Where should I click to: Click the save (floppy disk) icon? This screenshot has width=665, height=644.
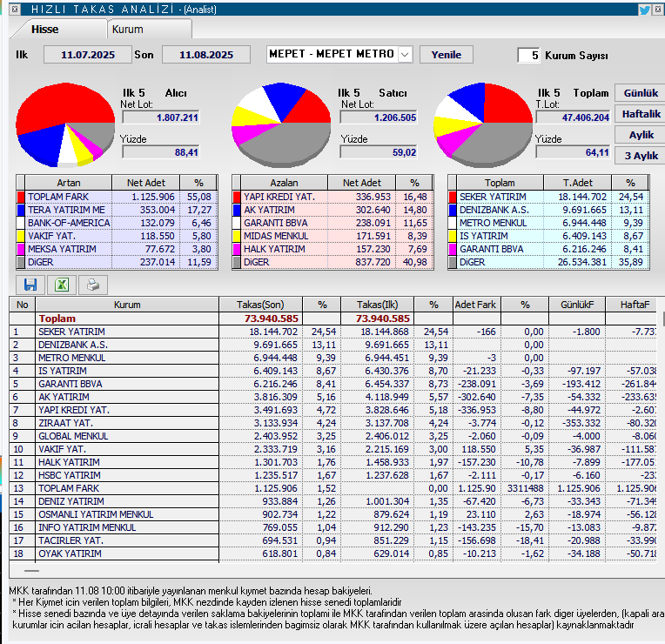tap(30, 285)
